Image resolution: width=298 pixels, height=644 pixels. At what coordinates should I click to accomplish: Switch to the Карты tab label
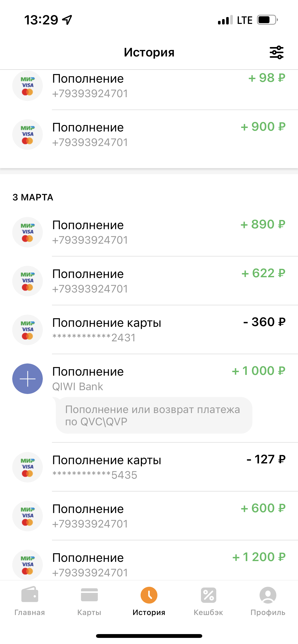89,612
